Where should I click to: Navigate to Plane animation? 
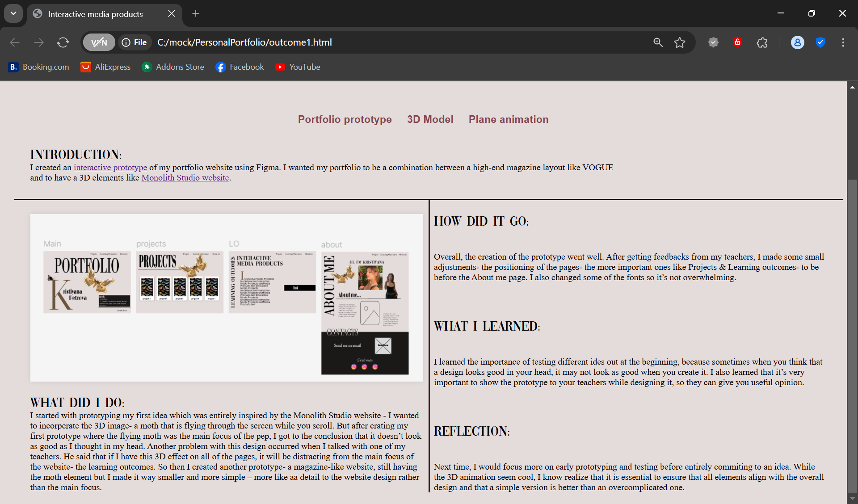(508, 119)
